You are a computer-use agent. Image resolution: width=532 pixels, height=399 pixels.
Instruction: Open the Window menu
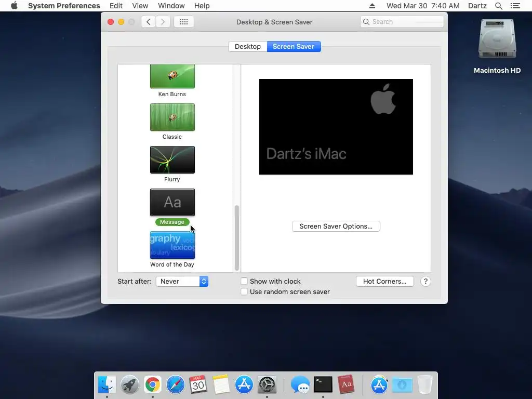click(171, 6)
